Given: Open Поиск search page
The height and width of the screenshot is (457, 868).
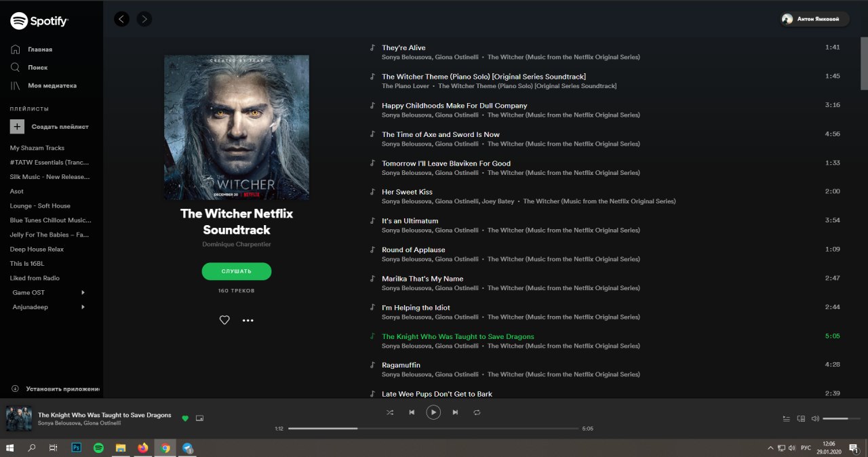Looking at the screenshot, I should pyautogui.click(x=37, y=68).
